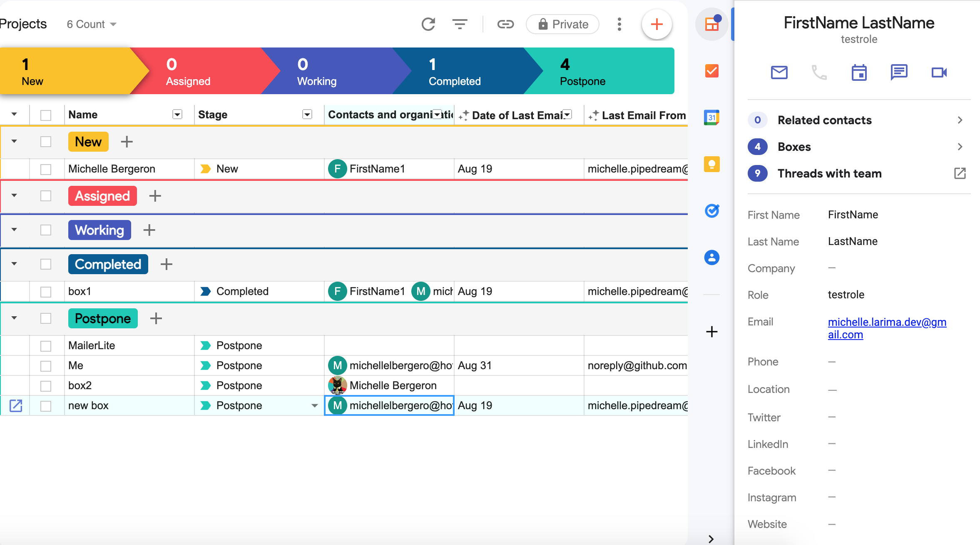Open new box row expand icon
980x545 pixels.
(16, 405)
